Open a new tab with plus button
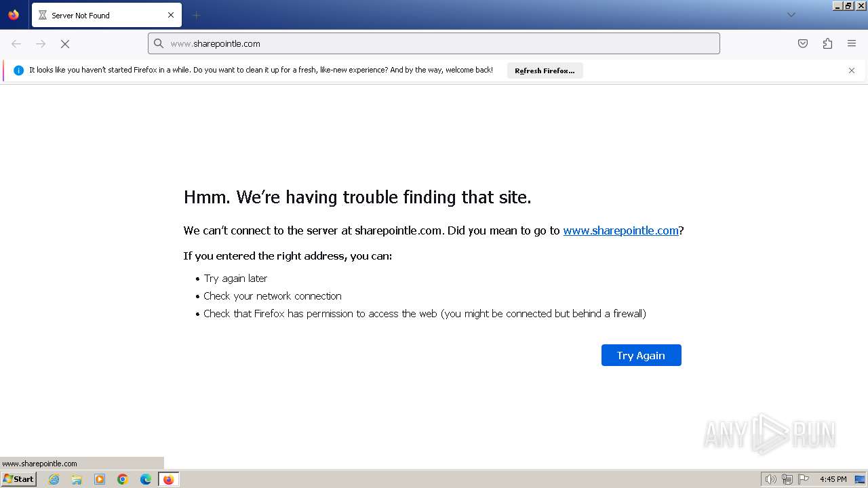The height and width of the screenshot is (488, 868). tap(196, 15)
